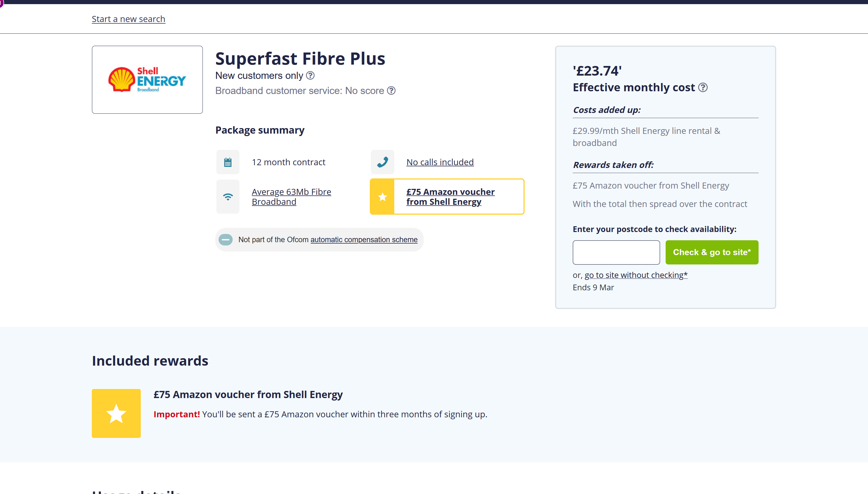Open £75 Amazon voucher from Shell Energy link
The width and height of the screenshot is (868, 494).
pos(451,197)
